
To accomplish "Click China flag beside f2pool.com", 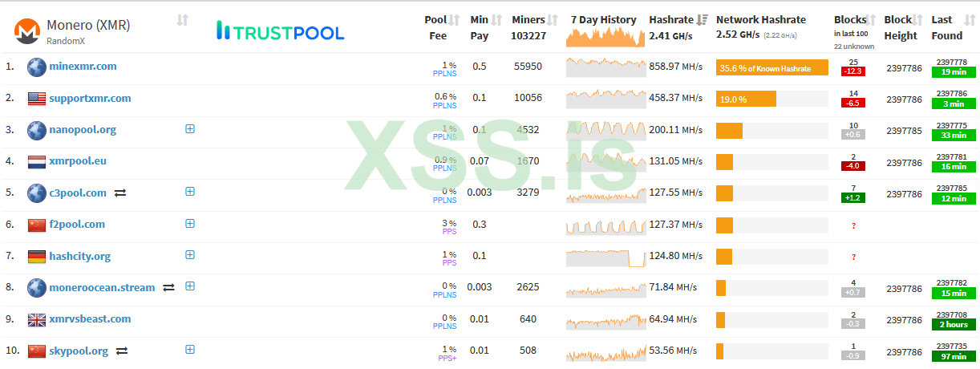I will pyautogui.click(x=37, y=225).
